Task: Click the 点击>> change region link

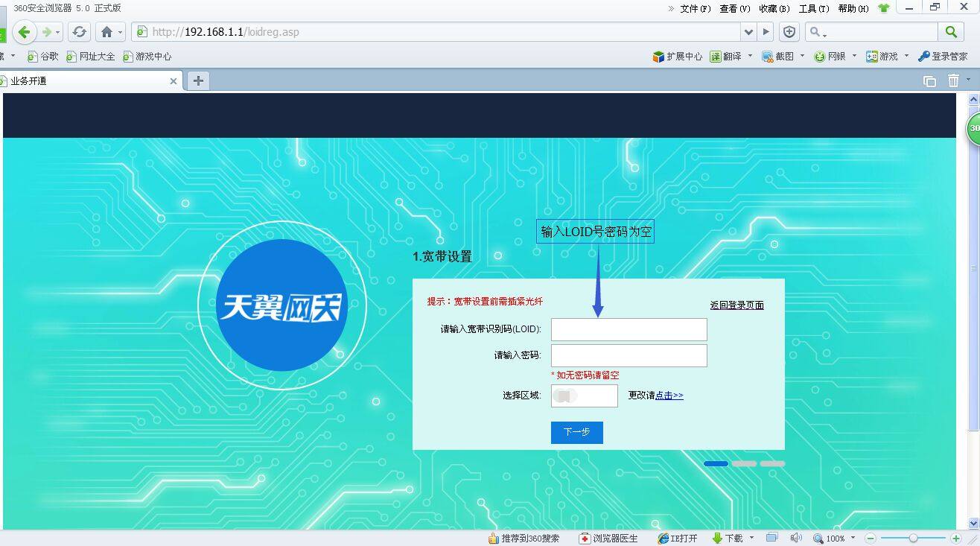Action: pos(669,396)
